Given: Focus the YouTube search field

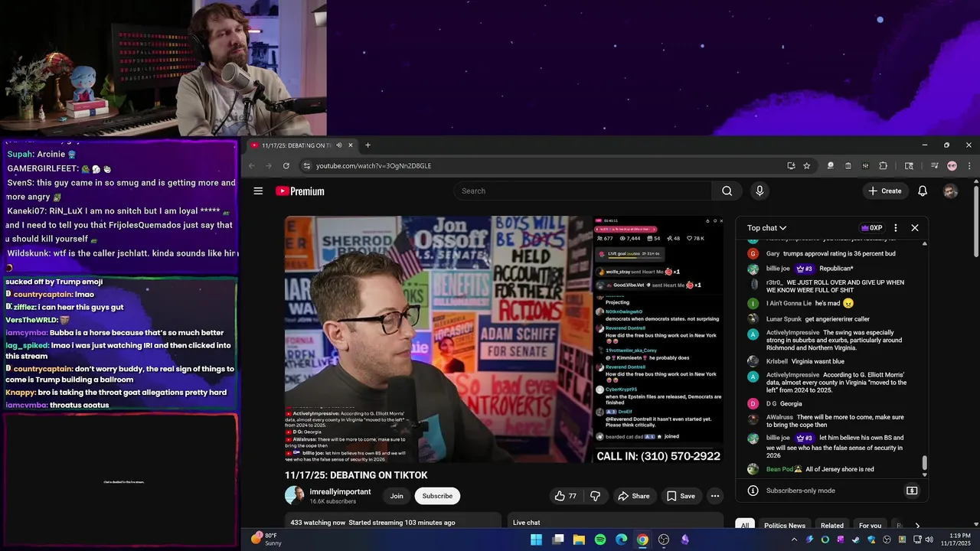Looking at the screenshot, I should click(x=583, y=191).
